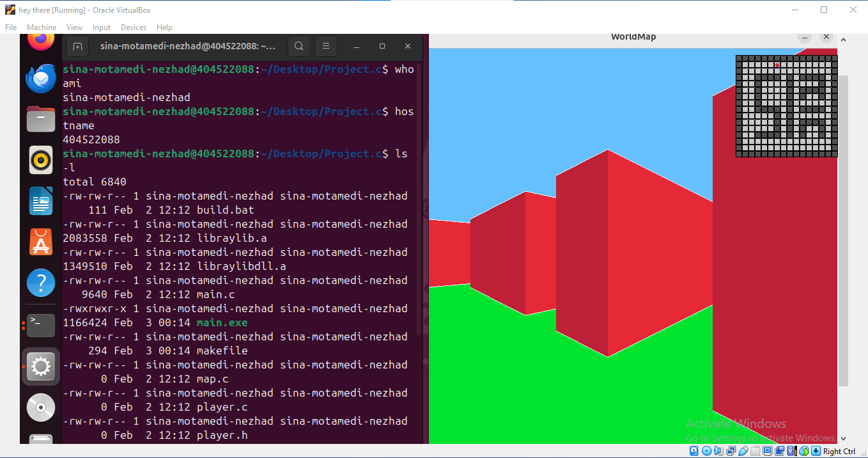
Task: Open the terminal hamburger menu
Action: 326,45
